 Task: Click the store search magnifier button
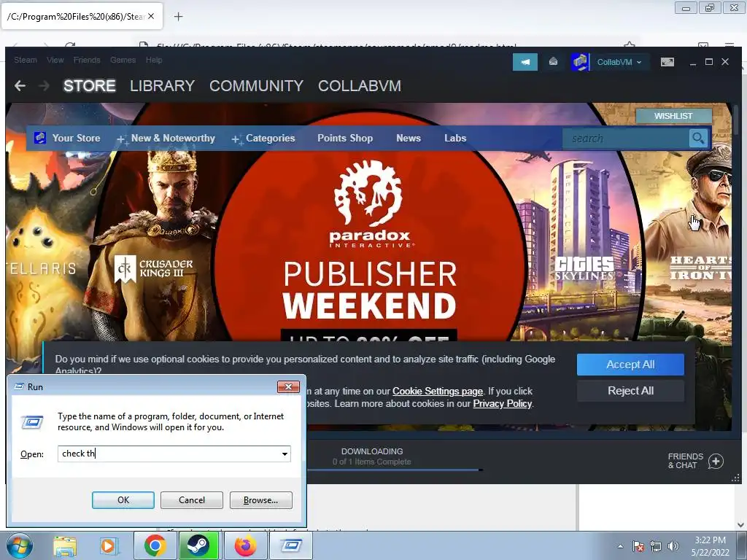point(698,138)
